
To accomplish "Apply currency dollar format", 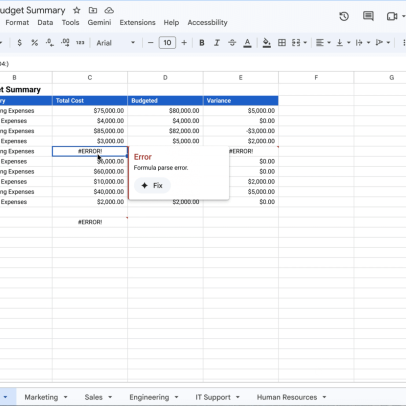I will point(19,43).
